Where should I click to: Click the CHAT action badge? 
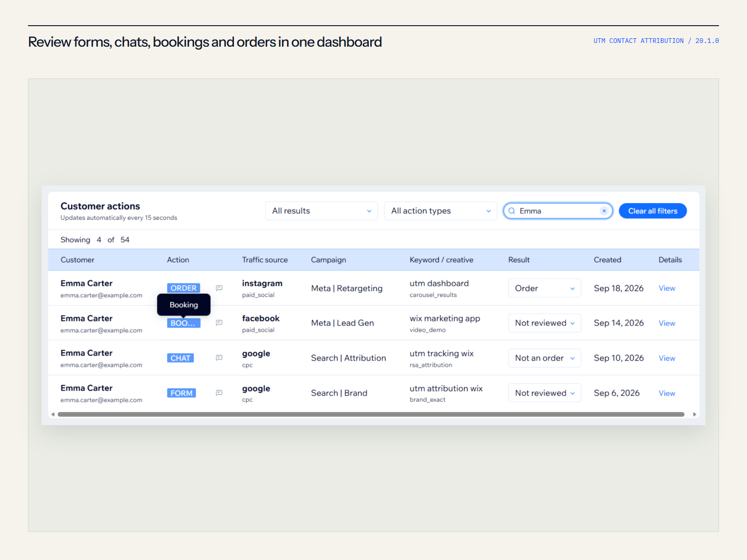(180, 358)
